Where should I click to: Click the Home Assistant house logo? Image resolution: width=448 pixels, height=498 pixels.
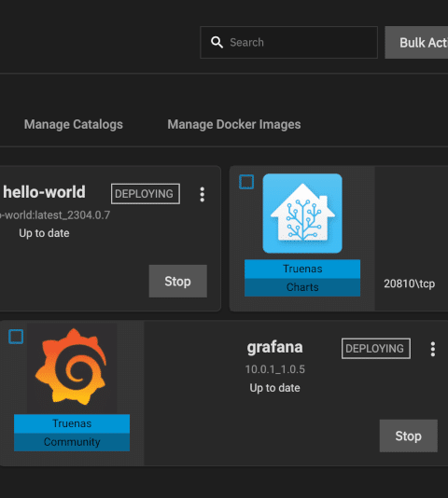click(x=302, y=214)
